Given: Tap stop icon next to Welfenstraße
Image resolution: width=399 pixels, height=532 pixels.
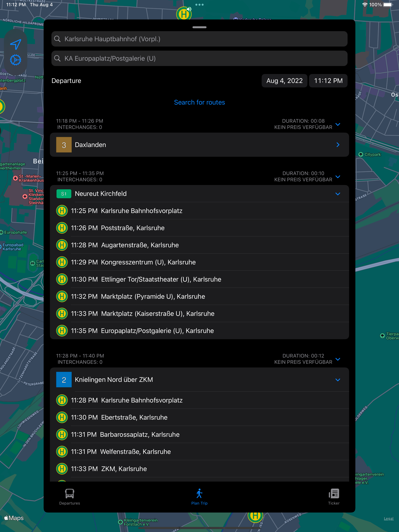Looking at the screenshot, I should [62, 452].
